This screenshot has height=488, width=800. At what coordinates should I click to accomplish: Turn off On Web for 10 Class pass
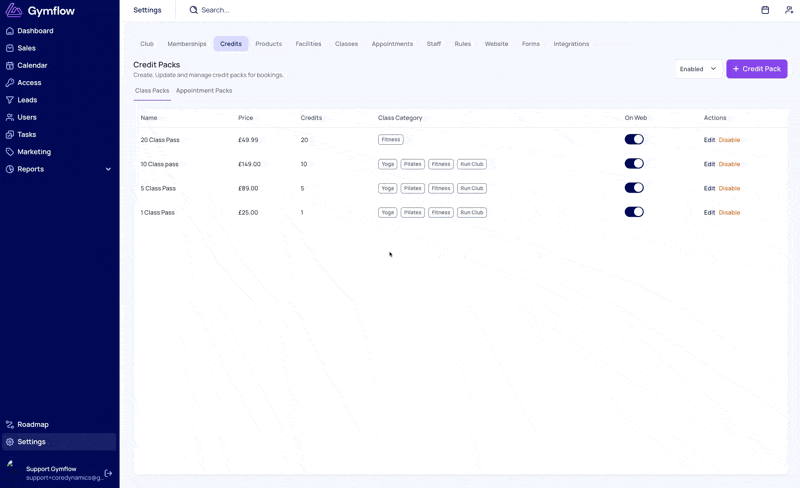point(634,164)
